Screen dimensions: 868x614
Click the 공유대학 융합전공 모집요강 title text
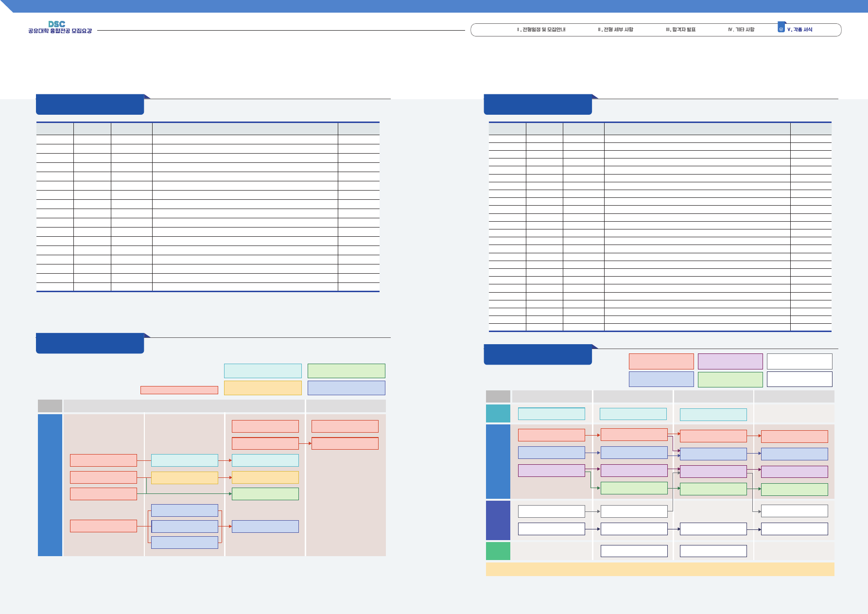(x=60, y=31)
